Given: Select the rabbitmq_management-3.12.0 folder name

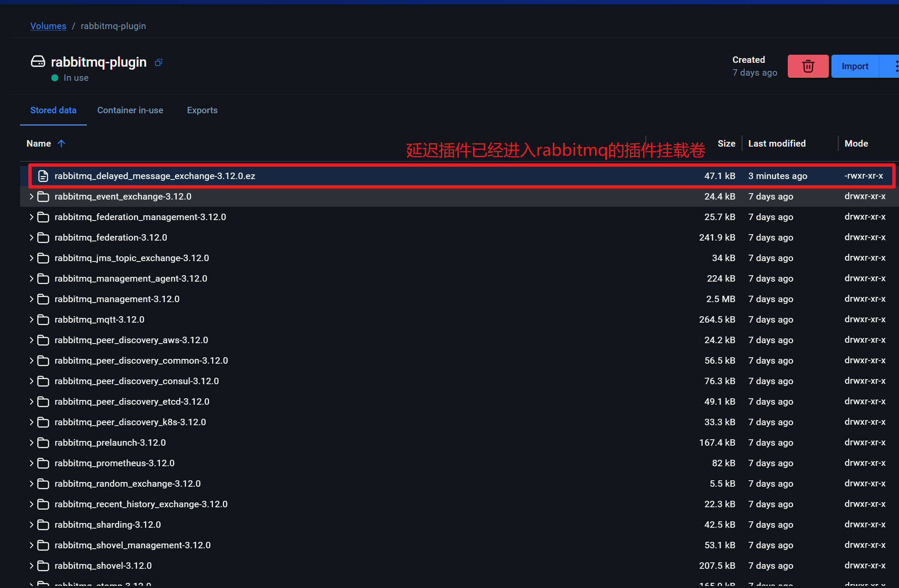Looking at the screenshot, I should pos(117,299).
